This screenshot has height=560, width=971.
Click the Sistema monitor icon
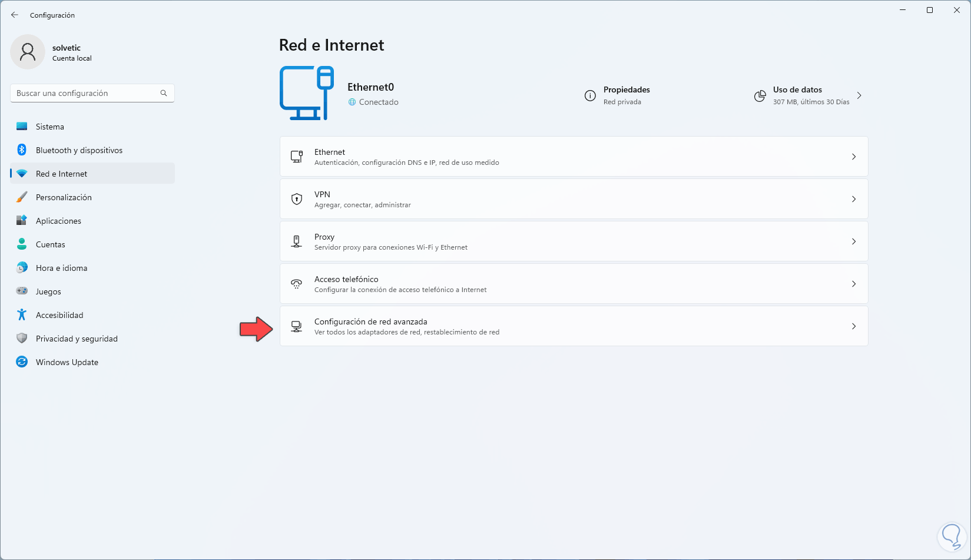[x=22, y=127]
